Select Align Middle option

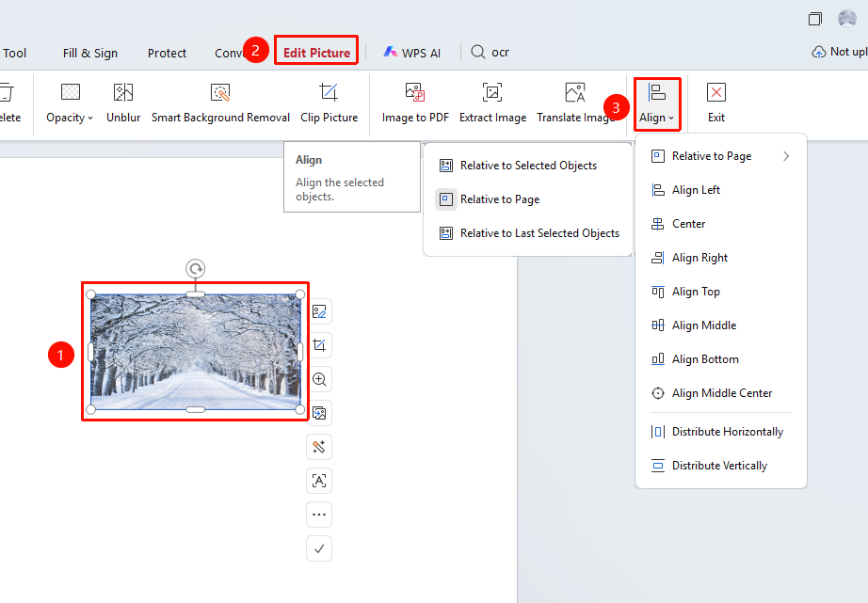721,325
